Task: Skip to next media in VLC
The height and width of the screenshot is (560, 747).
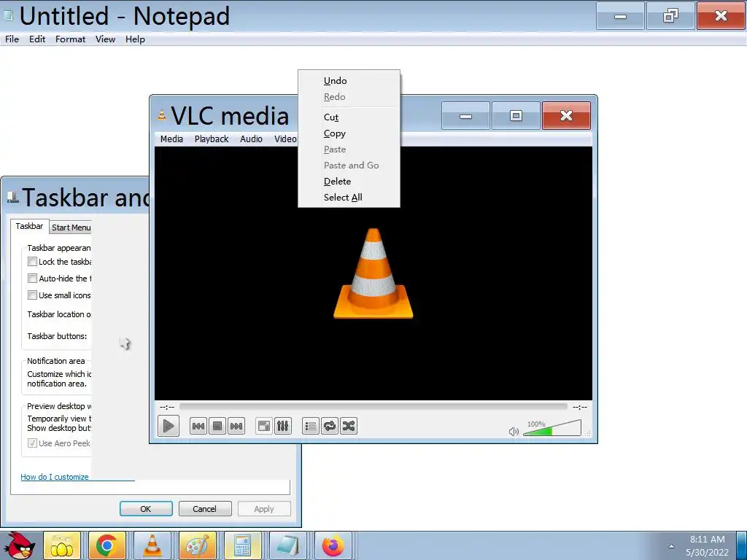Action: [236, 426]
